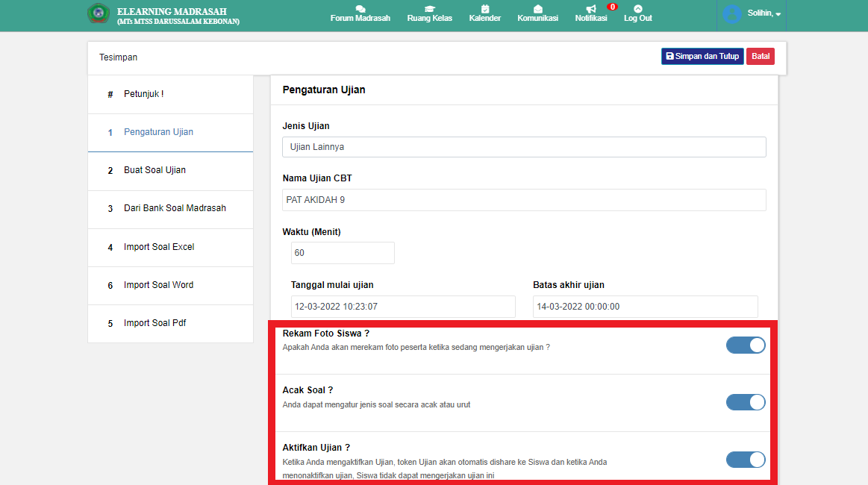Image resolution: width=868 pixels, height=485 pixels.
Task: Open Tanggal mulai ujian date picker
Action: pyautogui.click(x=403, y=307)
